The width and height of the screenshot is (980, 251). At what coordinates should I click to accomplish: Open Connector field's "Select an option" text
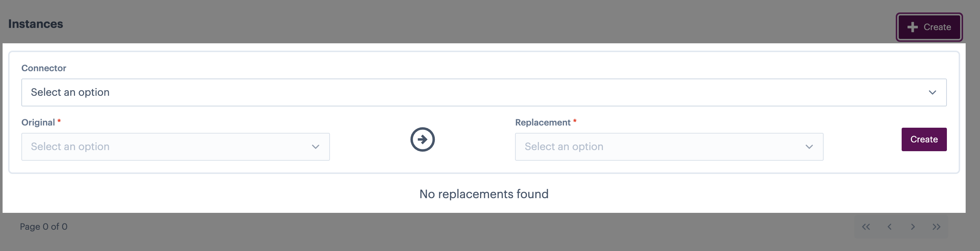(70, 92)
